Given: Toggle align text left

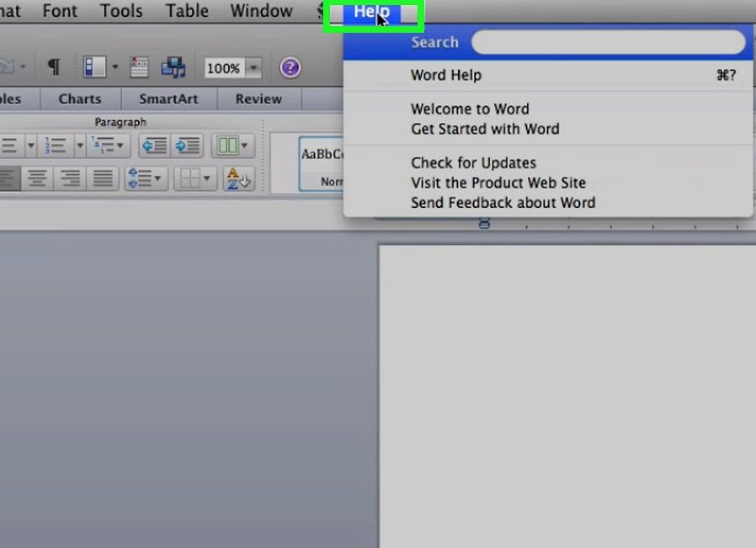Looking at the screenshot, I should [9, 178].
